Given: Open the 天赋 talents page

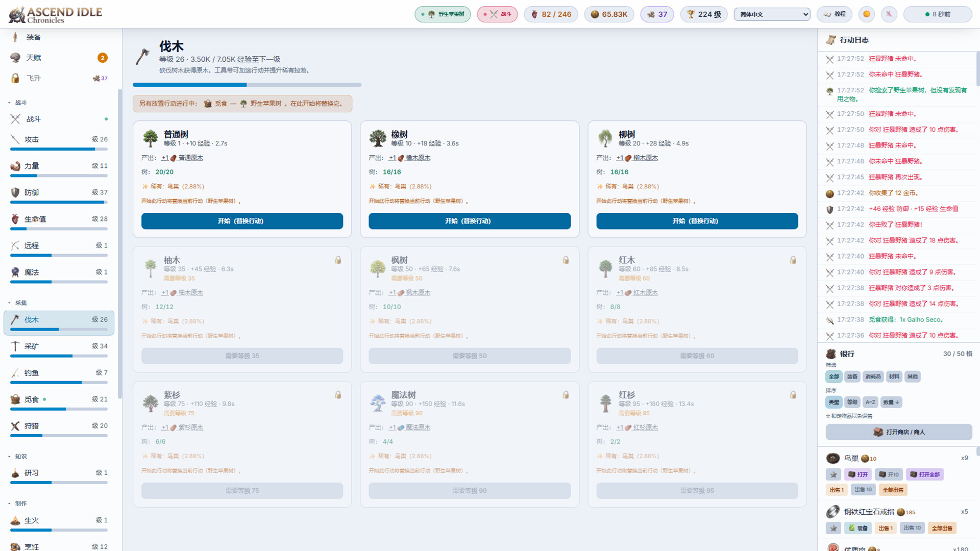Looking at the screenshot, I should (x=59, y=58).
